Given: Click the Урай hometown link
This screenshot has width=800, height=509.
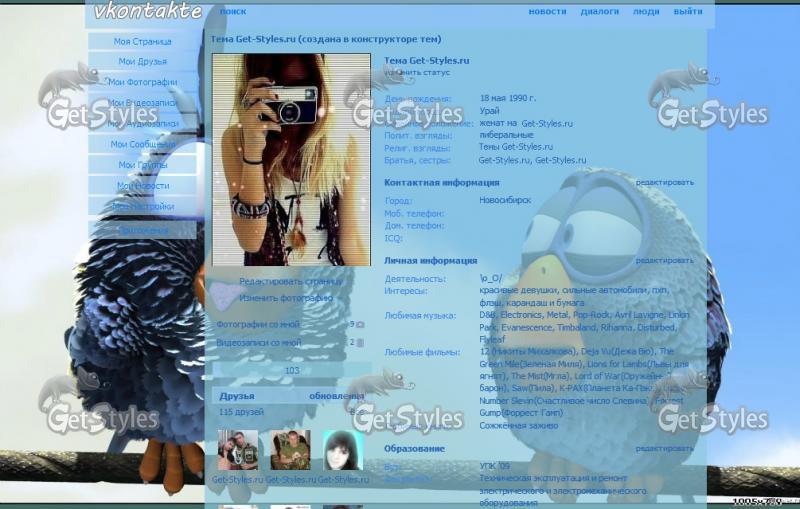Looking at the screenshot, I should pyautogui.click(x=489, y=111).
